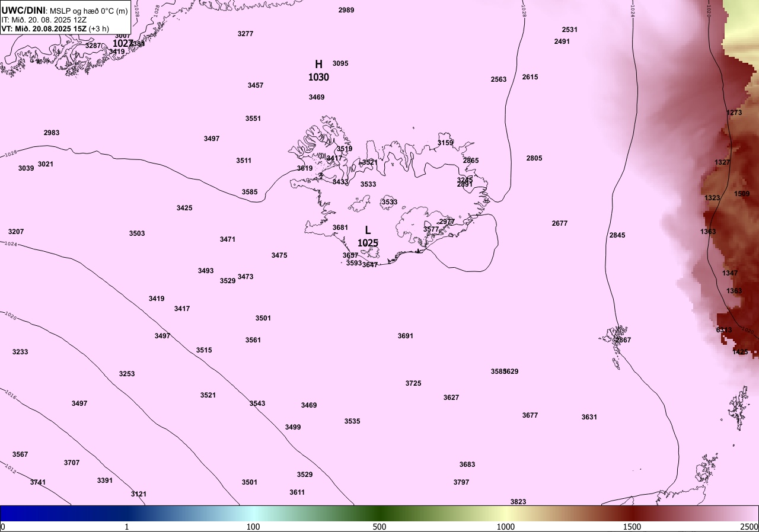Click the 3823 height label
Viewport: 759px width, 532px height.
click(518, 502)
